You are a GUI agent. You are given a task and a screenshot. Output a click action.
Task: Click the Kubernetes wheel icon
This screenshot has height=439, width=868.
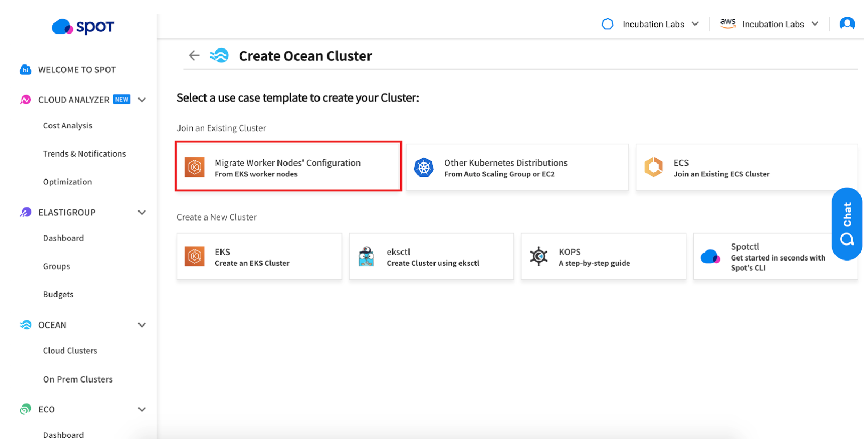(x=424, y=168)
